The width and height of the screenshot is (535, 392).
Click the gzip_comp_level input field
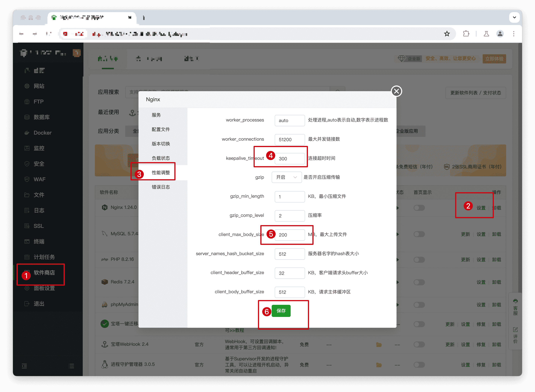tap(290, 216)
